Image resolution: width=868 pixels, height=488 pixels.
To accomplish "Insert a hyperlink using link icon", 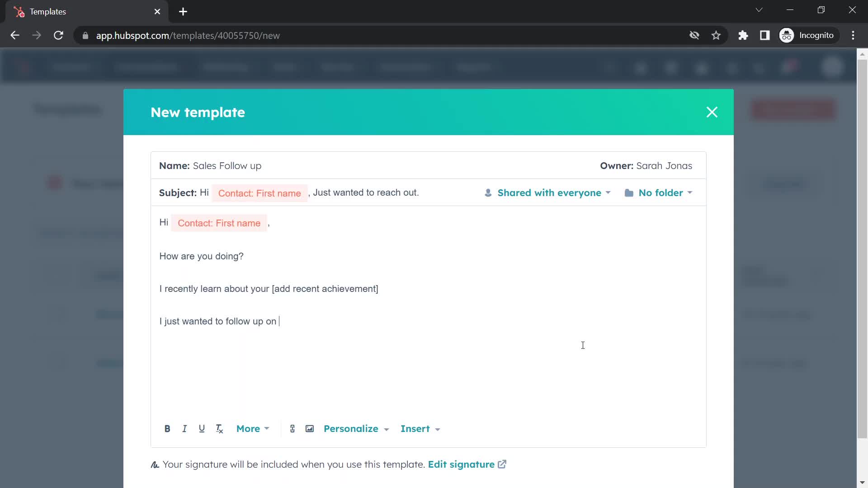I will 292,429.
